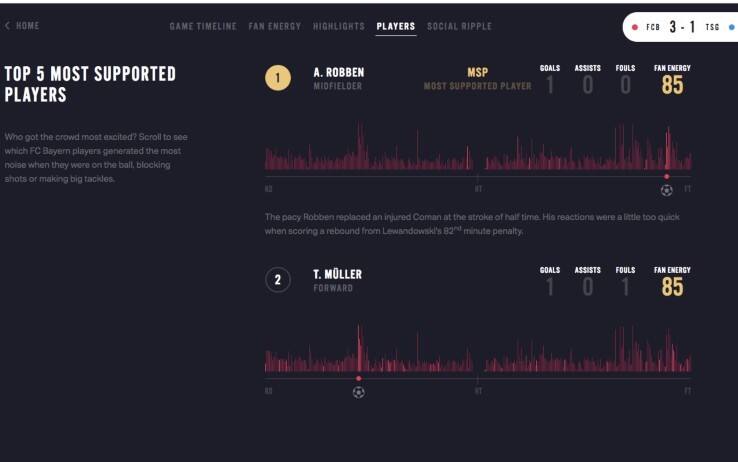Click the HT marker on Robben's timeline

coord(478,189)
